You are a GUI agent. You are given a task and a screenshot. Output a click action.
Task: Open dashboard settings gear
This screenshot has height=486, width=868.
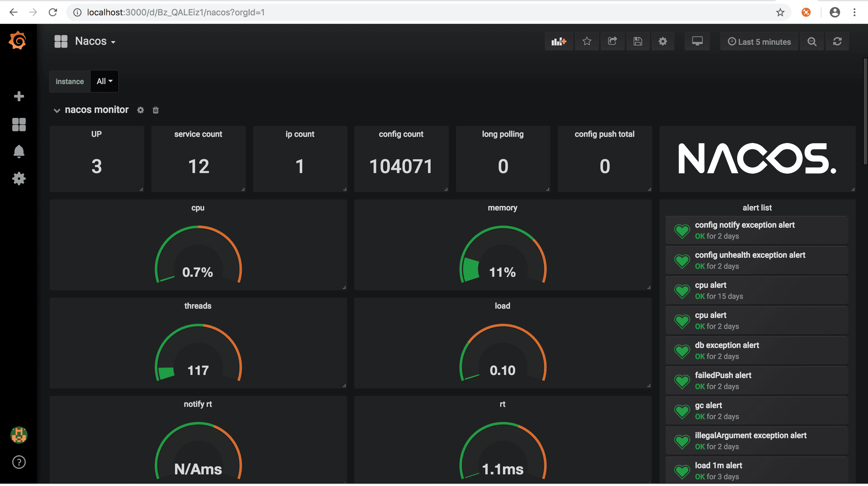(663, 41)
